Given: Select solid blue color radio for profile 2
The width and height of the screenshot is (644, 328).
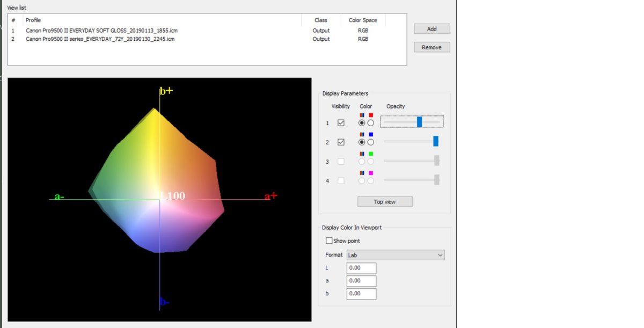Looking at the screenshot, I should [x=371, y=142].
